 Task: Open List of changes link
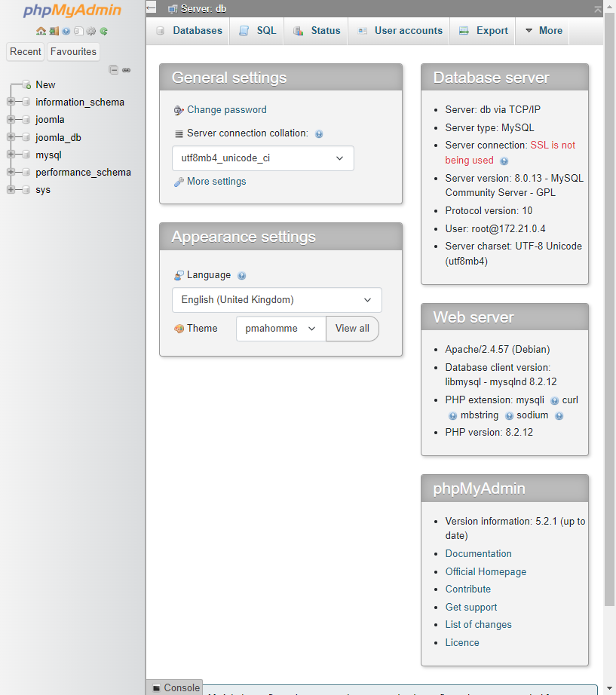pyautogui.click(x=479, y=625)
